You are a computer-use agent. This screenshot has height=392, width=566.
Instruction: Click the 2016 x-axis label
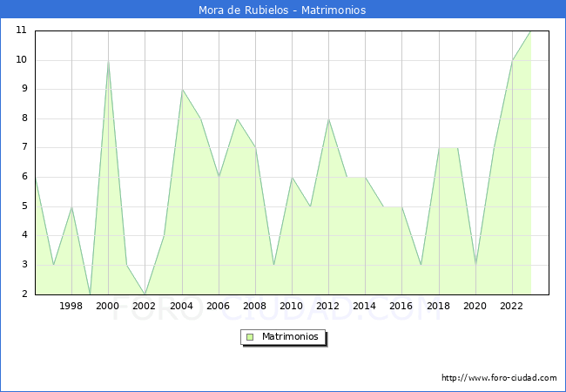401,306
